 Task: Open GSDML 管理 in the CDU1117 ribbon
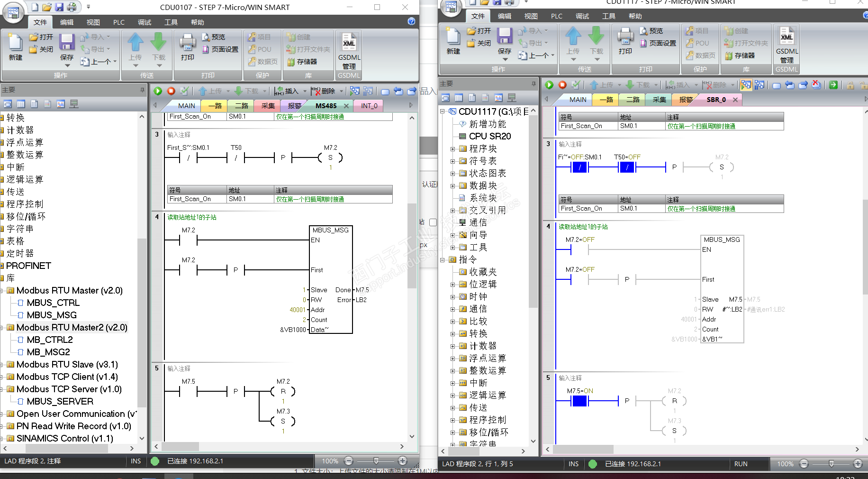[787, 45]
